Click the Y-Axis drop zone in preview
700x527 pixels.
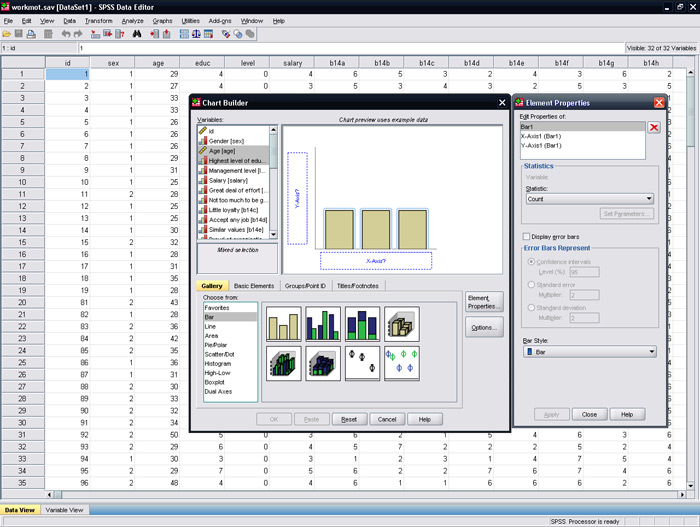(x=297, y=198)
